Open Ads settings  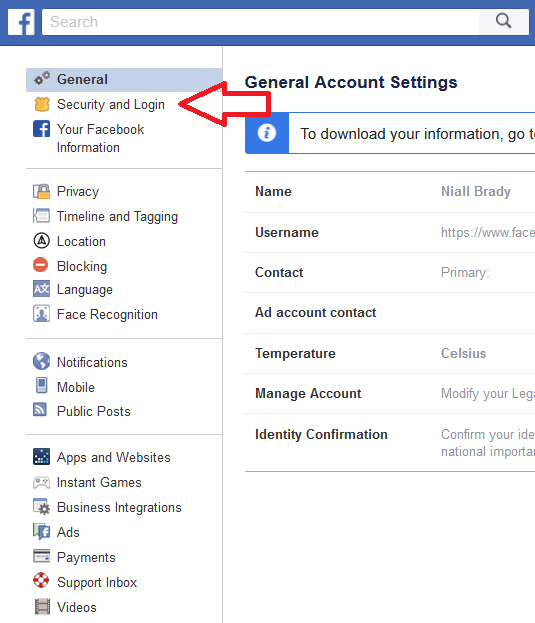click(68, 532)
